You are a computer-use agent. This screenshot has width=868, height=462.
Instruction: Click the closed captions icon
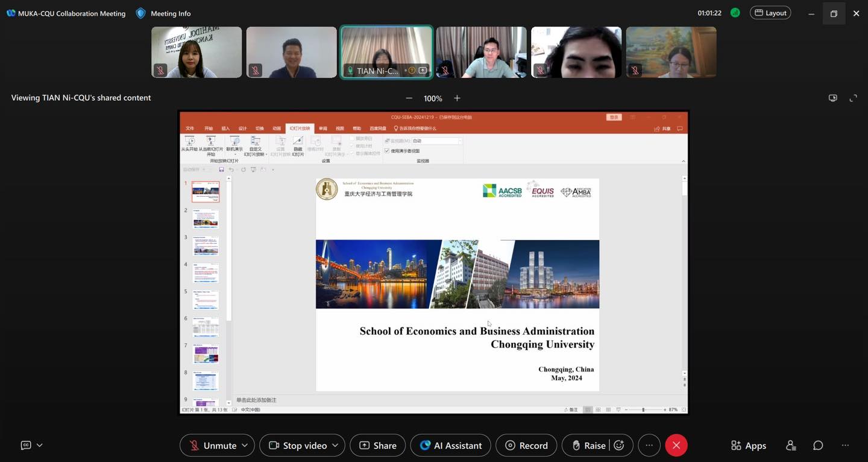(26, 445)
